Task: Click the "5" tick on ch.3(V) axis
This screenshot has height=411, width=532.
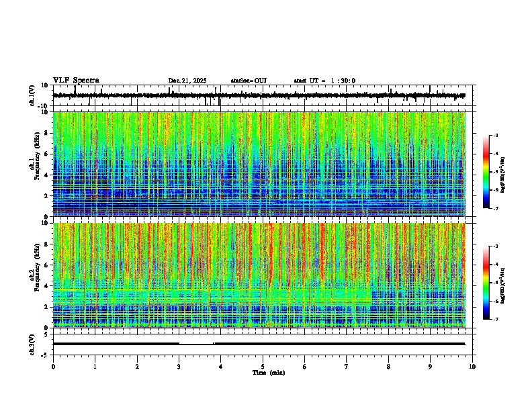Action: tap(46, 334)
